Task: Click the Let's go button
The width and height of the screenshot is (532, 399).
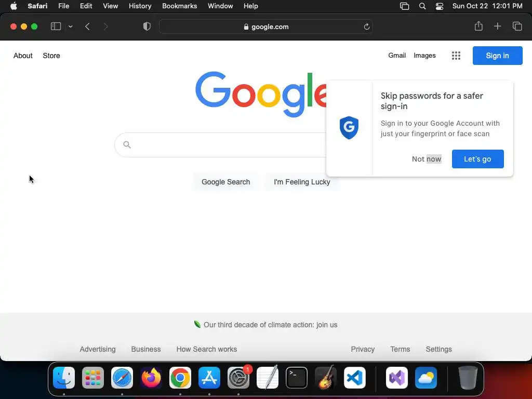Action: pyautogui.click(x=478, y=159)
